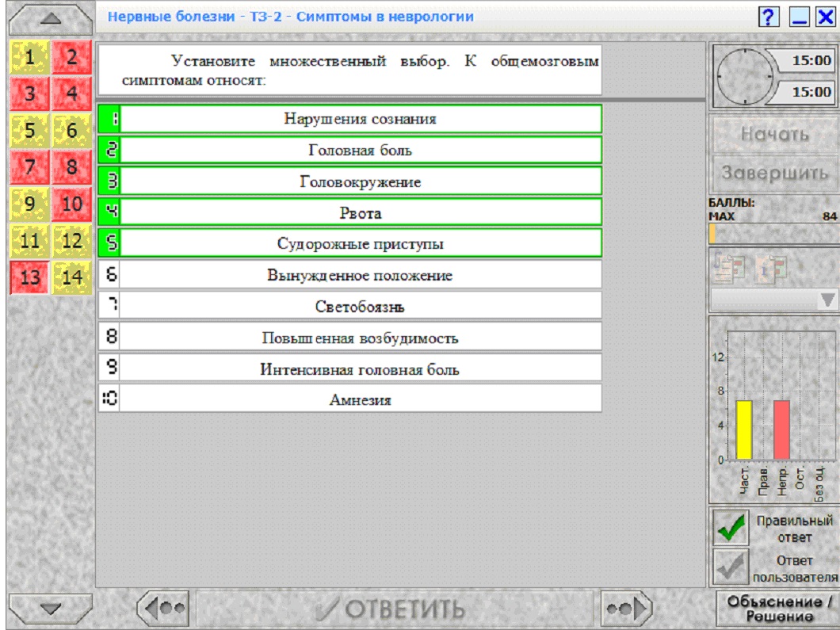
Task: Show the user's answer gray checkmark
Action: click(731, 567)
